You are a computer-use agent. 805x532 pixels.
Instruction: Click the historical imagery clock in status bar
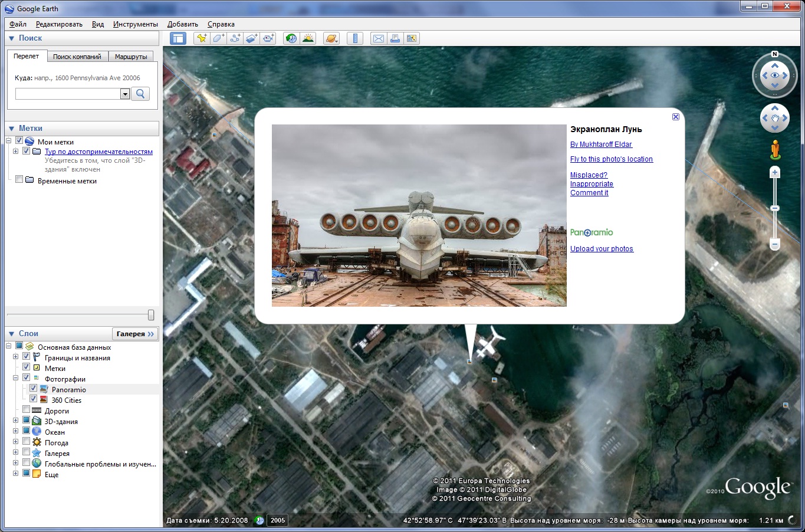tap(259, 520)
